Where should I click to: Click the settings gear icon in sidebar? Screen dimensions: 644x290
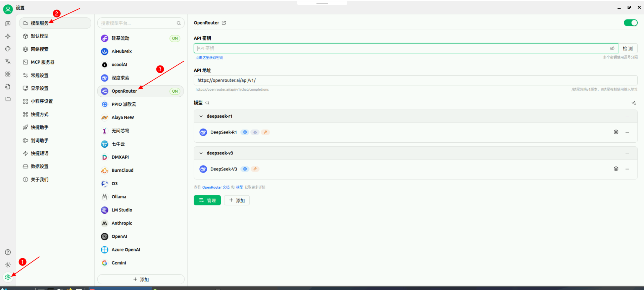click(8, 277)
